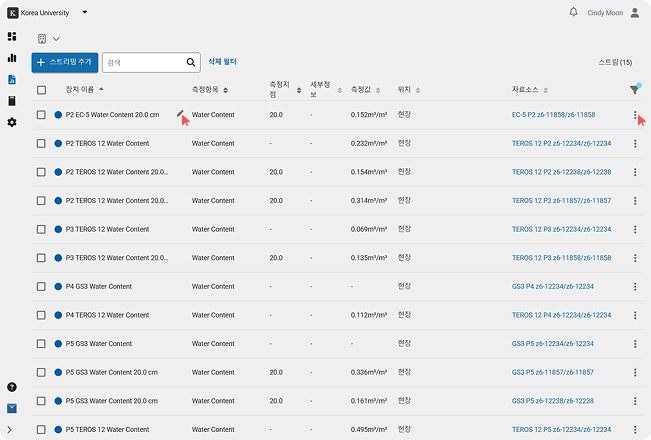Screen dimensions: 651x440
Task: Click the 스트림 (15) count label
Action: (x=615, y=62)
